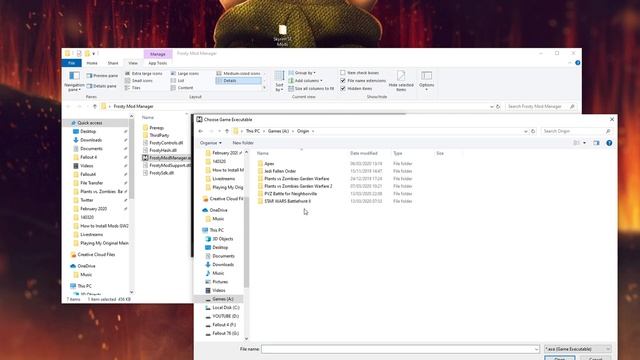Viewport: 640px width, 360px height.
Task: Open the Navigation pane ribbon button
Action: (x=74, y=81)
